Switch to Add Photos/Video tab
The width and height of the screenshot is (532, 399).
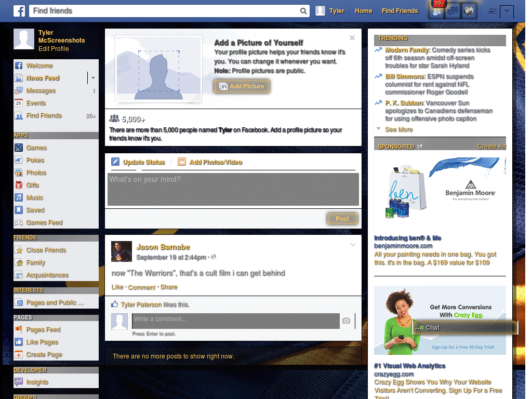(x=210, y=162)
